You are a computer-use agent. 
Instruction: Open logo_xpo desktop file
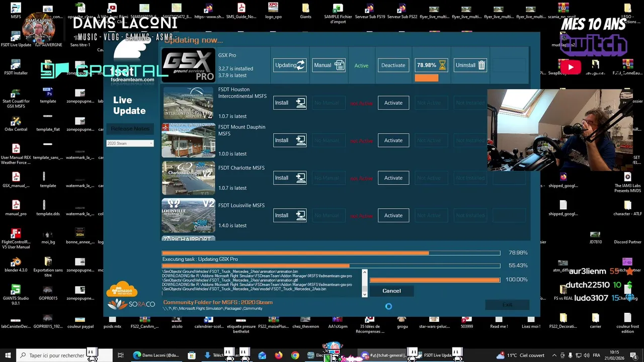273,11
